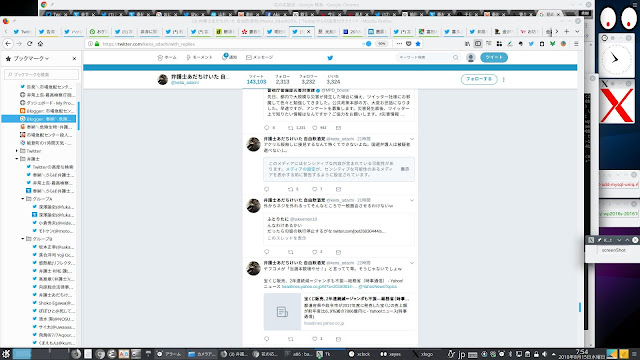Select the Followers count 3,232 tab
640x360 pixels.
308,79
